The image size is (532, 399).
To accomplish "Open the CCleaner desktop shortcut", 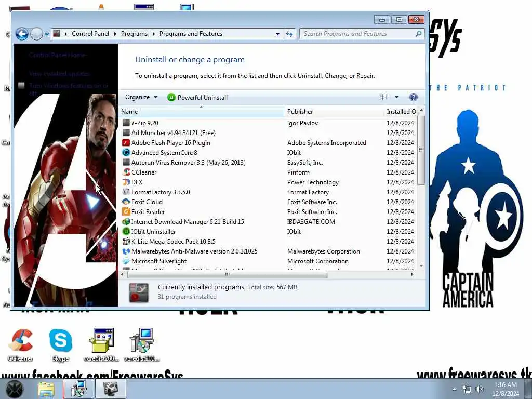I will click(x=20, y=344).
